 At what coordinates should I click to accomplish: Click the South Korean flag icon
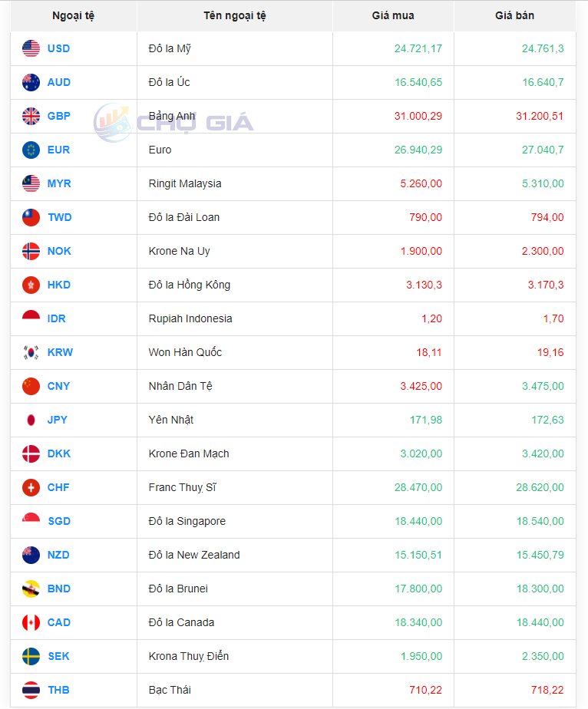coord(31,352)
